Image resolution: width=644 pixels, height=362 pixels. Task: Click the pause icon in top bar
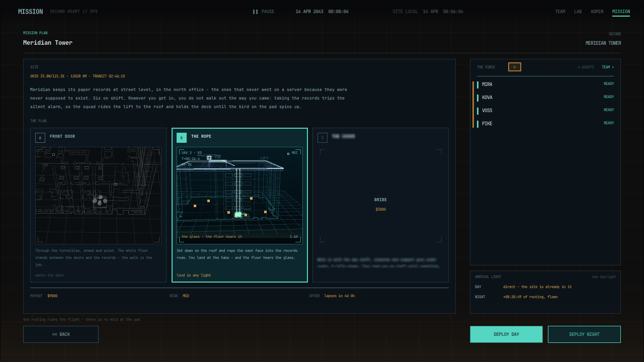coord(255,12)
